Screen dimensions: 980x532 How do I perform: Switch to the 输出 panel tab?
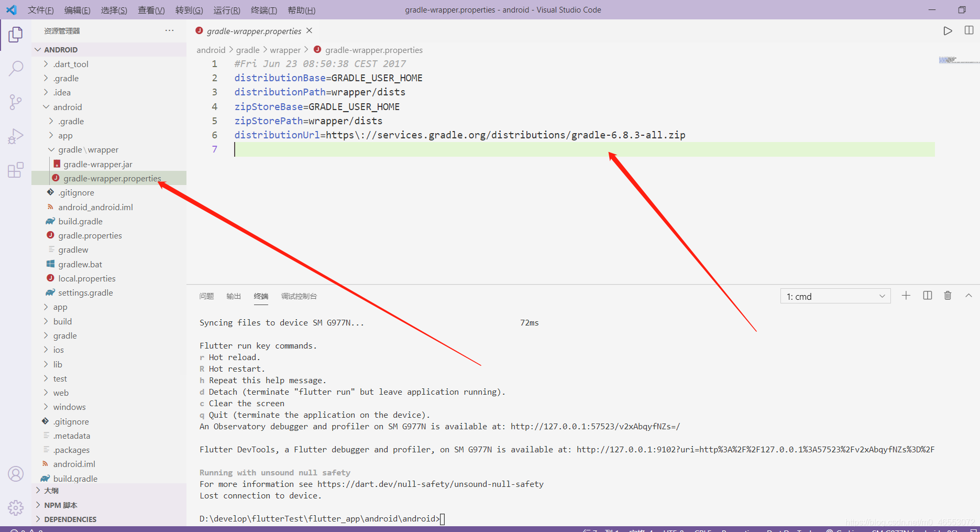coord(234,296)
